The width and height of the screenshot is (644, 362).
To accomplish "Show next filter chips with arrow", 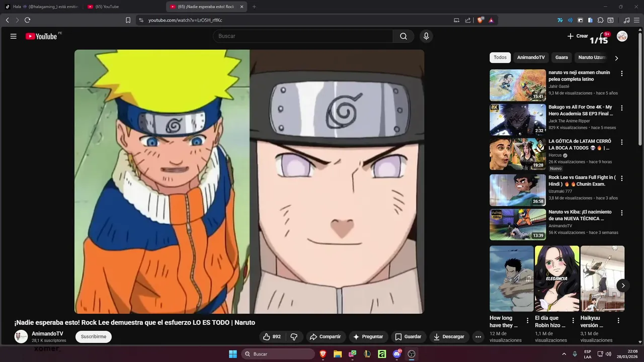I will coord(616,58).
